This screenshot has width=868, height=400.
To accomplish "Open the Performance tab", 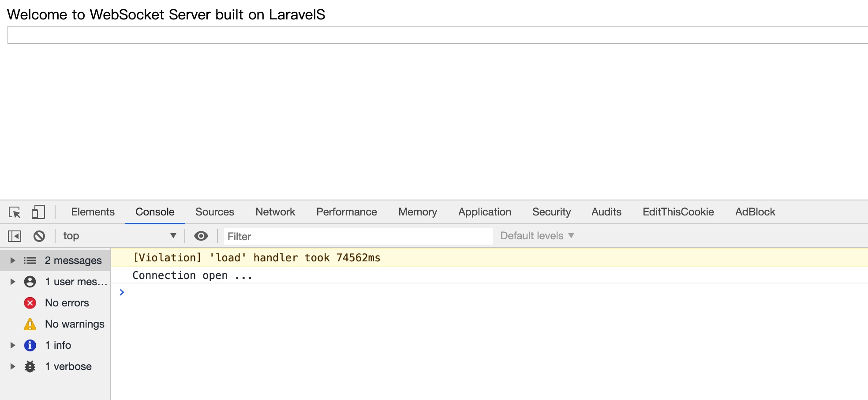I will tap(347, 212).
